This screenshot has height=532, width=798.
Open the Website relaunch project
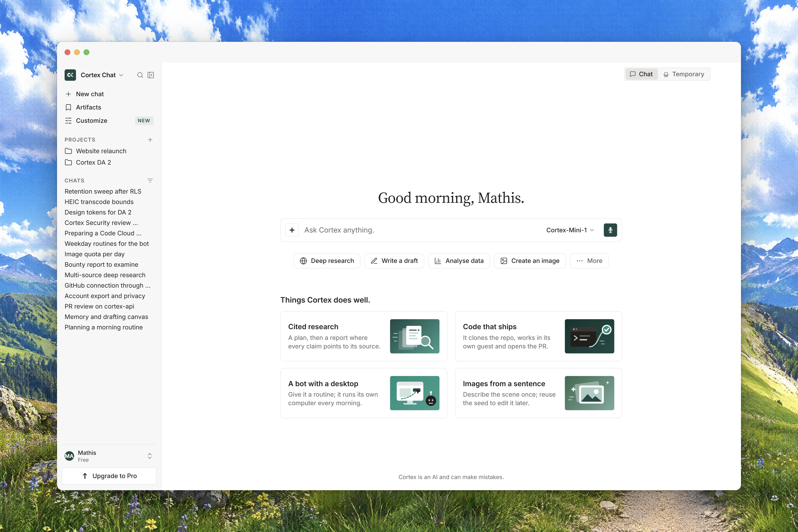[109, 151]
